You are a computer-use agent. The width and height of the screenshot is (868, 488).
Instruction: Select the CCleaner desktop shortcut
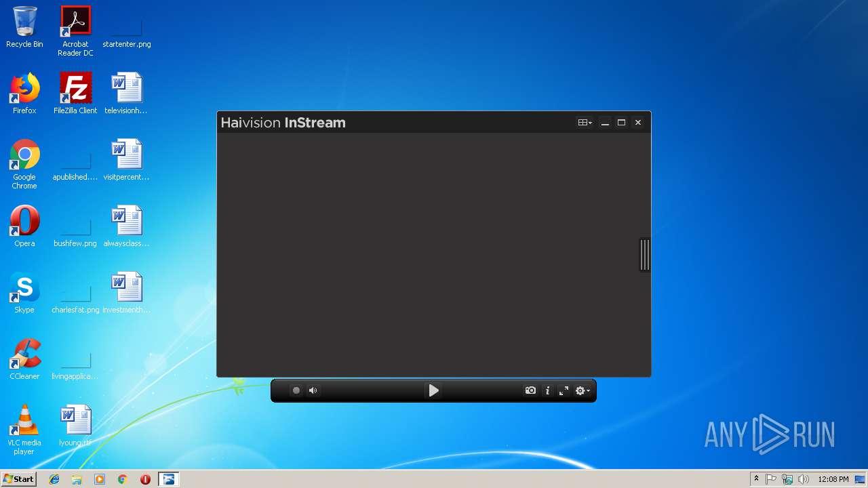click(x=24, y=359)
